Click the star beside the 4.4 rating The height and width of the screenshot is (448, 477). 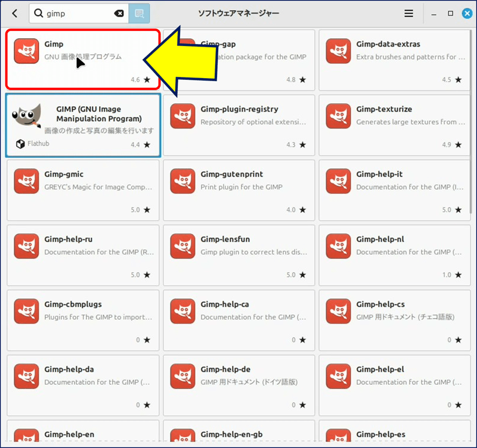(x=147, y=144)
